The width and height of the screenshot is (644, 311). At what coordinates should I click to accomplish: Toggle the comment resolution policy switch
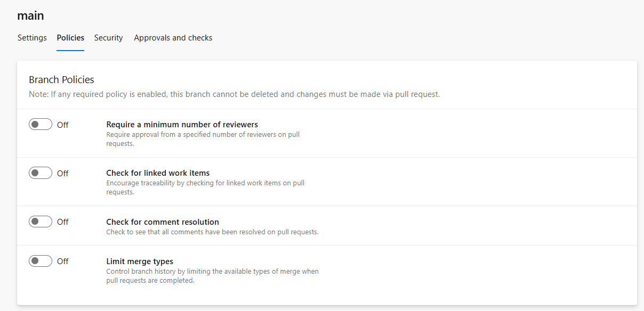point(41,222)
